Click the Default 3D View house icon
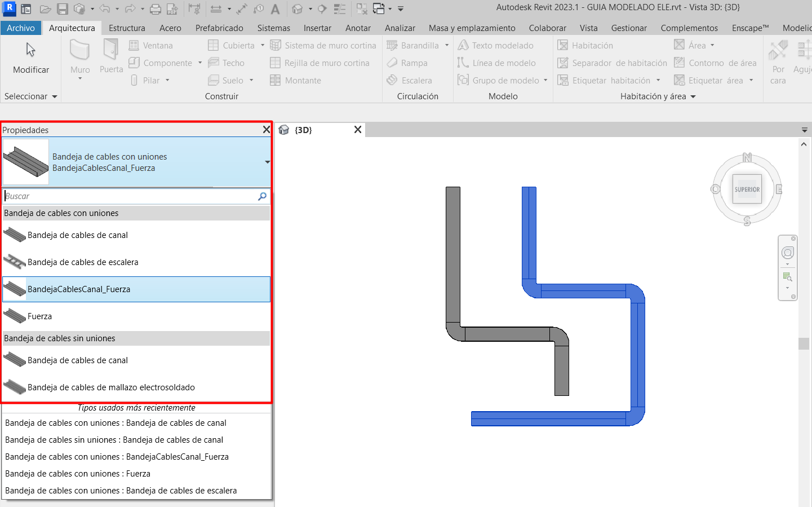The width and height of the screenshot is (812, 507). (298, 9)
